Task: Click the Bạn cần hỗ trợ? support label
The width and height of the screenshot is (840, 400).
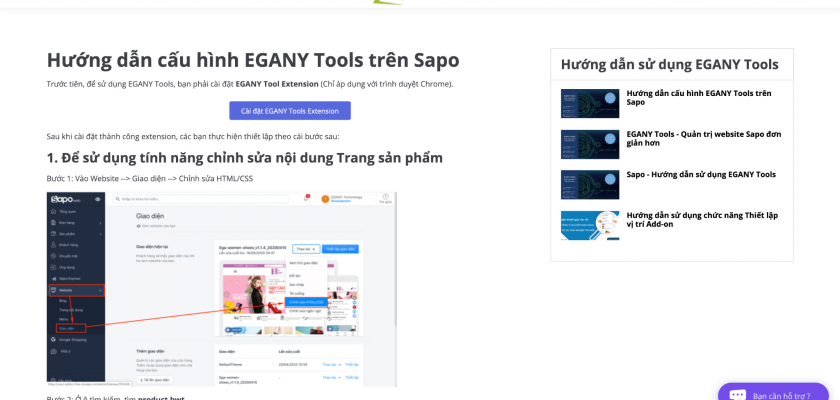Action: [781, 395]
